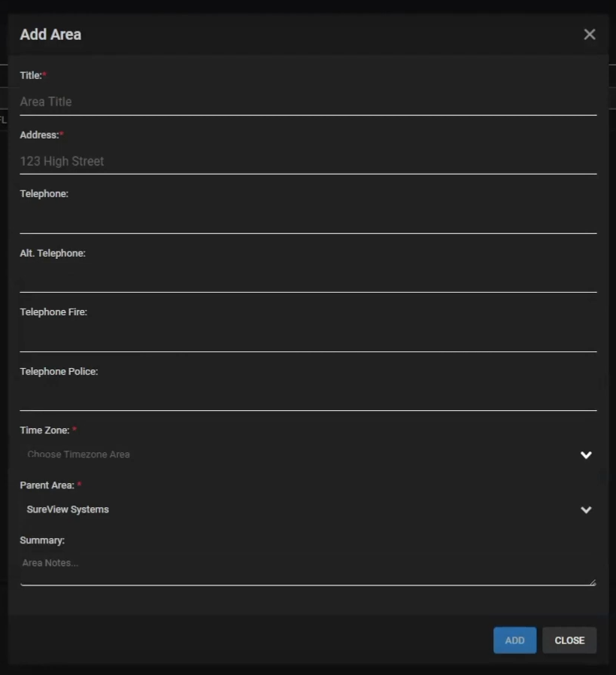This screenshot has width=616, height=675.
Task: Grab the Summary textarea resize handle
Action: [x=593, y=582]
